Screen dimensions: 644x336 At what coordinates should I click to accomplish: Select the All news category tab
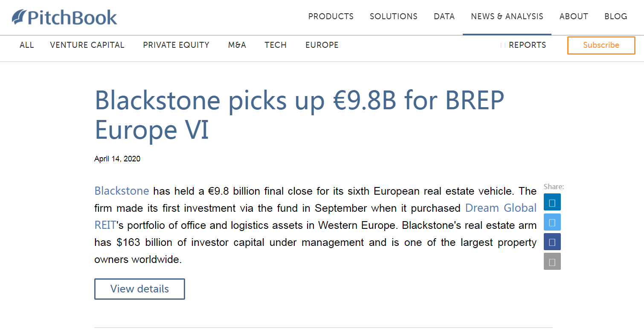[26, 45]
